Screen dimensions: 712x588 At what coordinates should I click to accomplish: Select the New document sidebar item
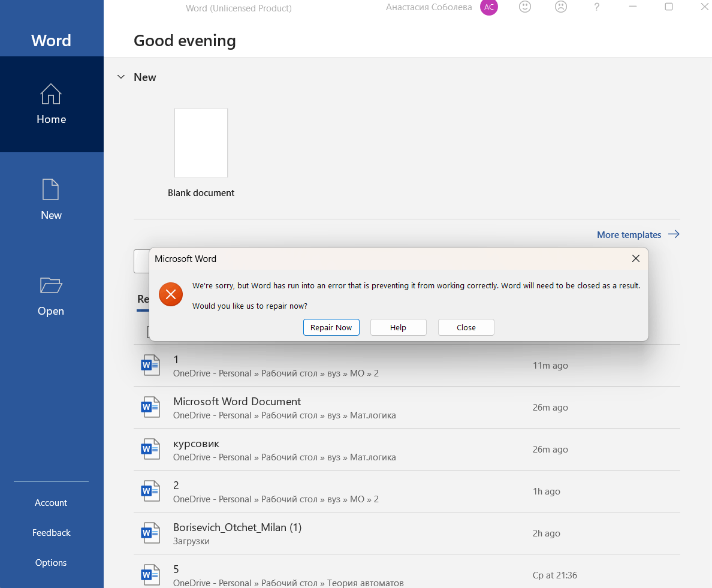pyautogui.click(x=52, y=200)
